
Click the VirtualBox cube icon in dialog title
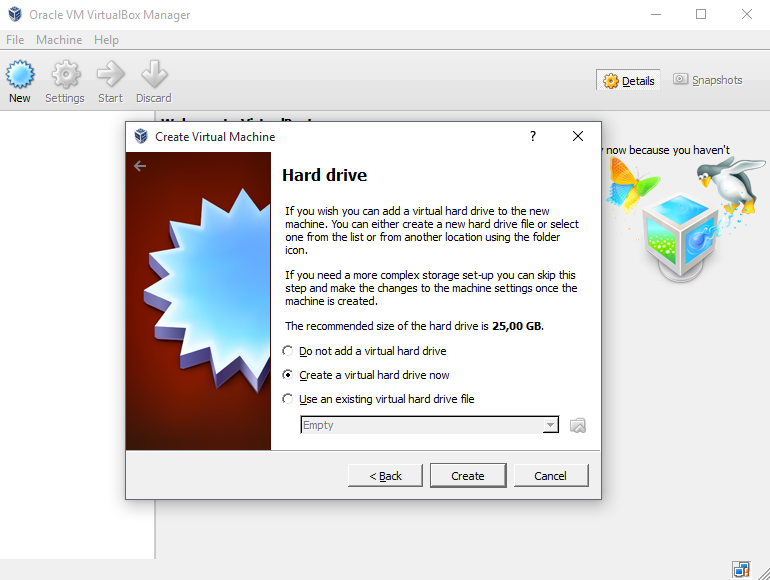pos(141,136)
